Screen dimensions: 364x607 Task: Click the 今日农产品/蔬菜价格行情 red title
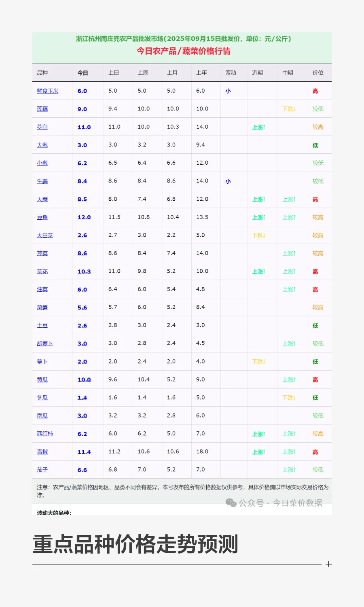pos(184,51)
